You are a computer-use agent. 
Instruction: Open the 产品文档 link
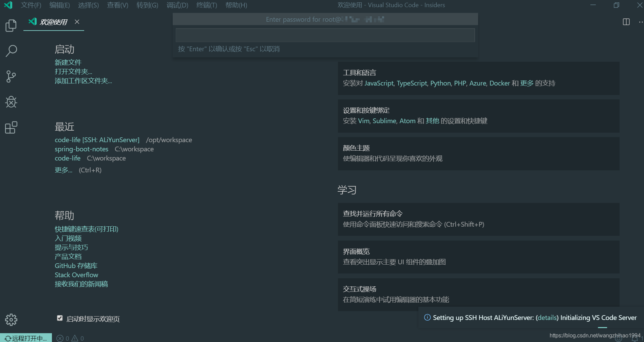tap(68, 256)
